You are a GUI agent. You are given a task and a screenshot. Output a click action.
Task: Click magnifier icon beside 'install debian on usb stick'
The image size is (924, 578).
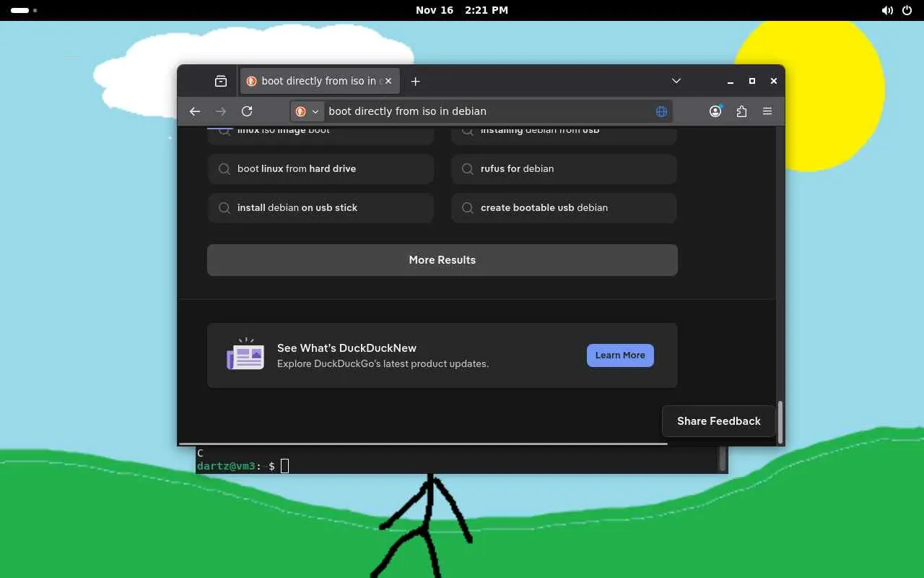[225, 207]
